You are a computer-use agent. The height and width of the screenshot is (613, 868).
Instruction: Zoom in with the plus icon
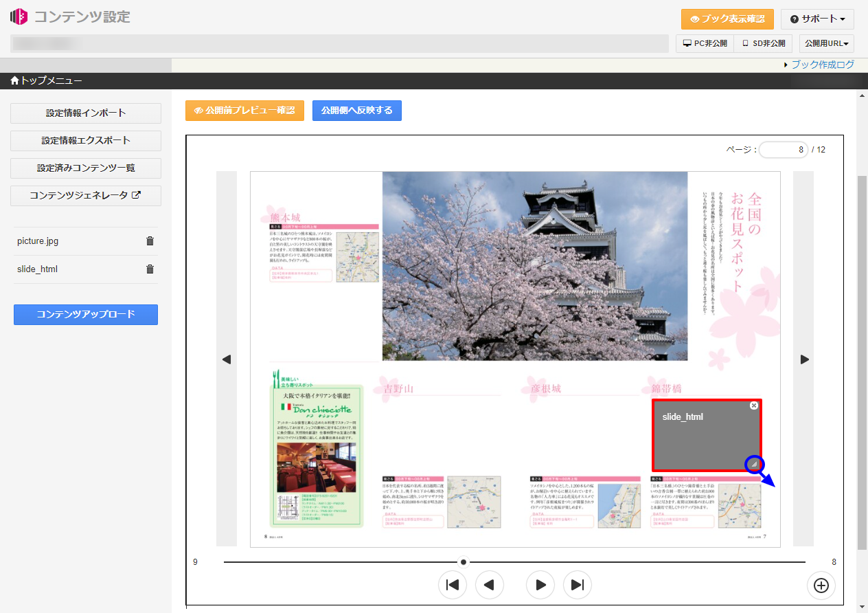(x=821, y=586)
